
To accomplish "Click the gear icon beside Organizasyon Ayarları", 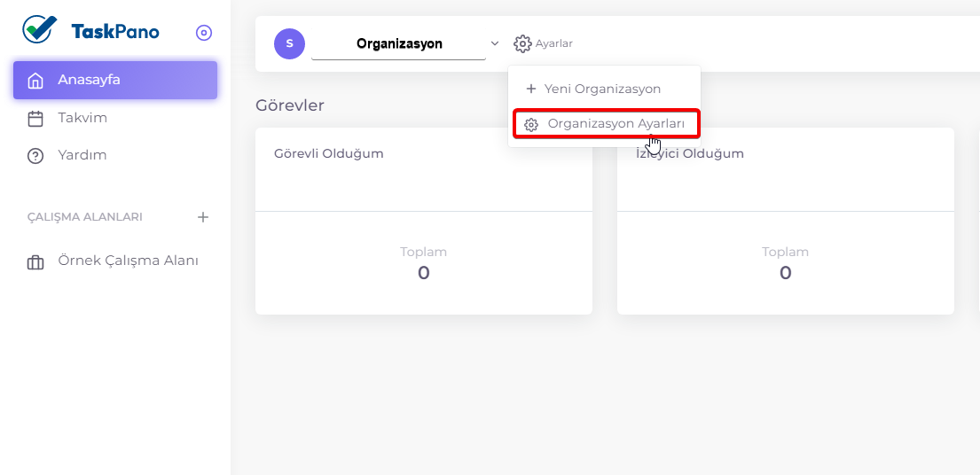I will coord(531,124).
